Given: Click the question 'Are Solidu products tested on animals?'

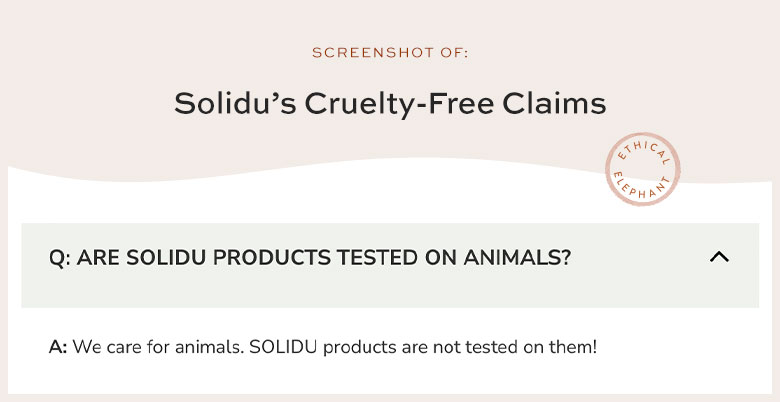Looking at the screenshot, I should pos(309,258).
